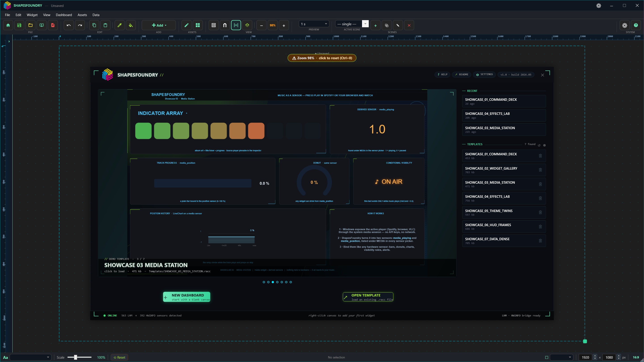Screen dimensions: 644x362
Task: Open the File menu
Action: [x=8, y=15]
